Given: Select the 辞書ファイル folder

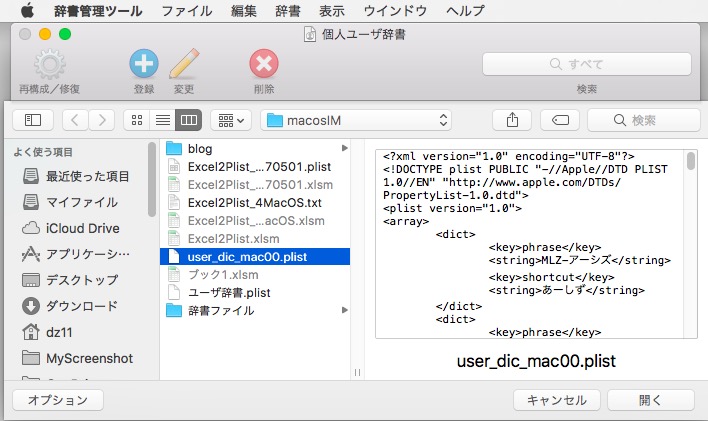Looking at the screenshot, I should (x=255, y=311).
